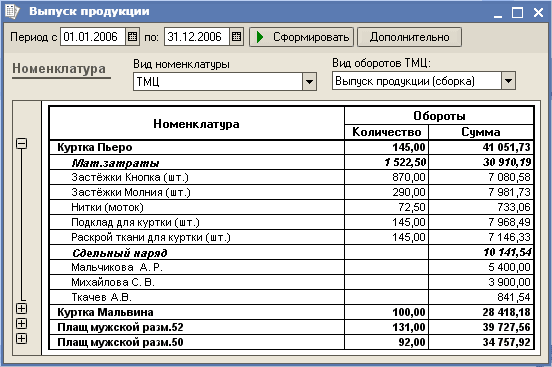This screenshot has height=367, width=552.
Task: Open calendar picker for start date 01.01.2006
Action: [x=132, y=37]
